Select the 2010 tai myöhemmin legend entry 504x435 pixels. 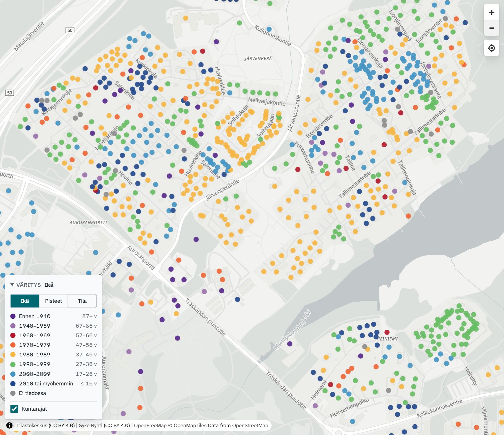[54, 383]
